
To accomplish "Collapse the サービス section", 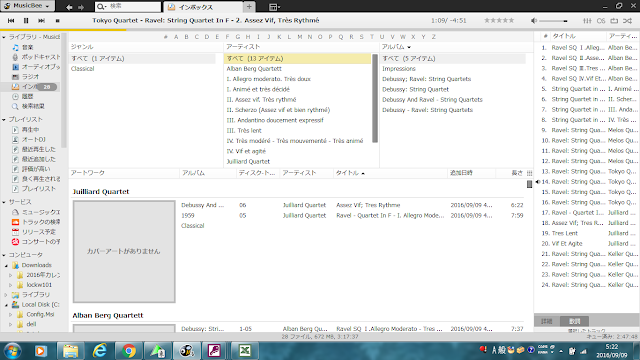I will [4, 202].
